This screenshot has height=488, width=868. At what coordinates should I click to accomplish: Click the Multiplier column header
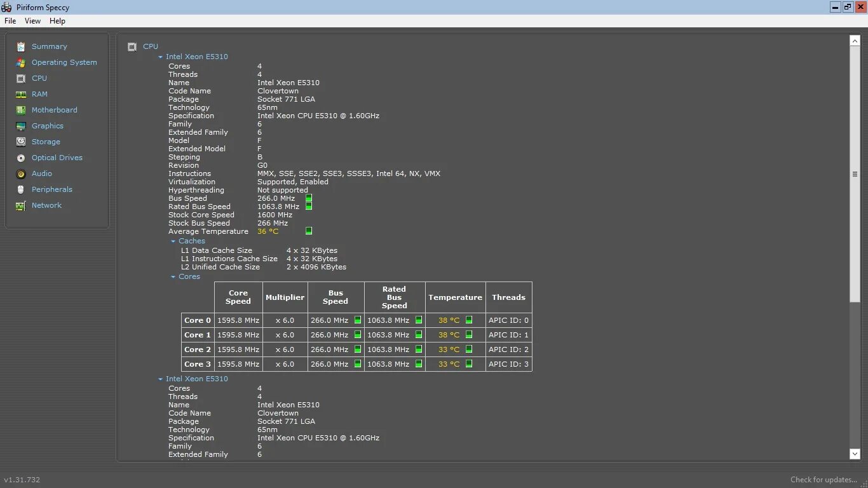[x=285, y=297]
